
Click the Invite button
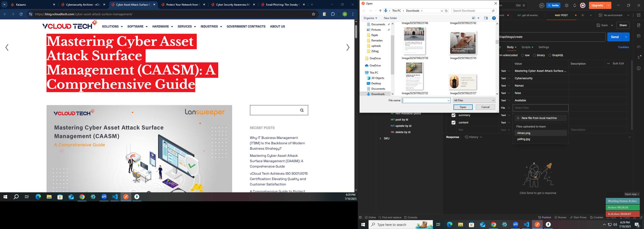[x=553, y=5]
